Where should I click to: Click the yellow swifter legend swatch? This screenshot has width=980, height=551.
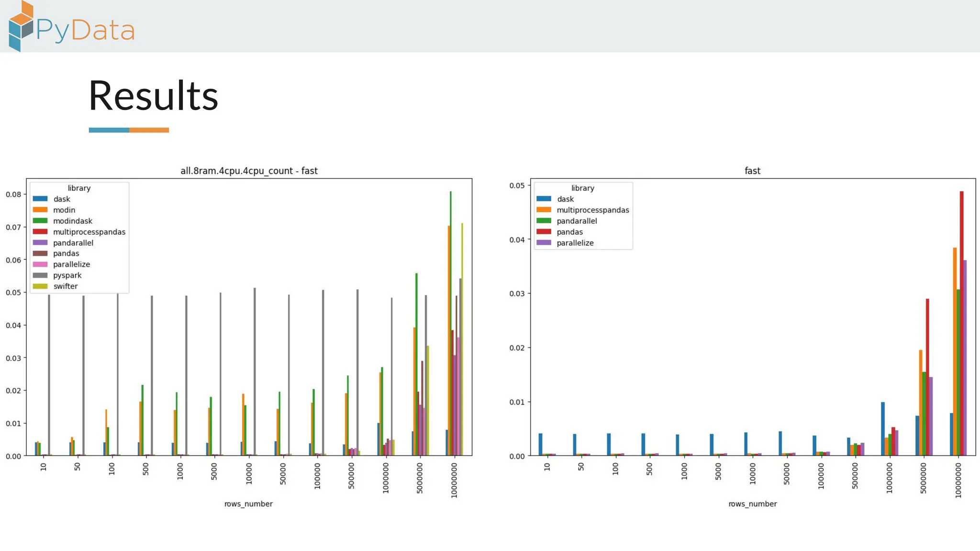(40, 287)
